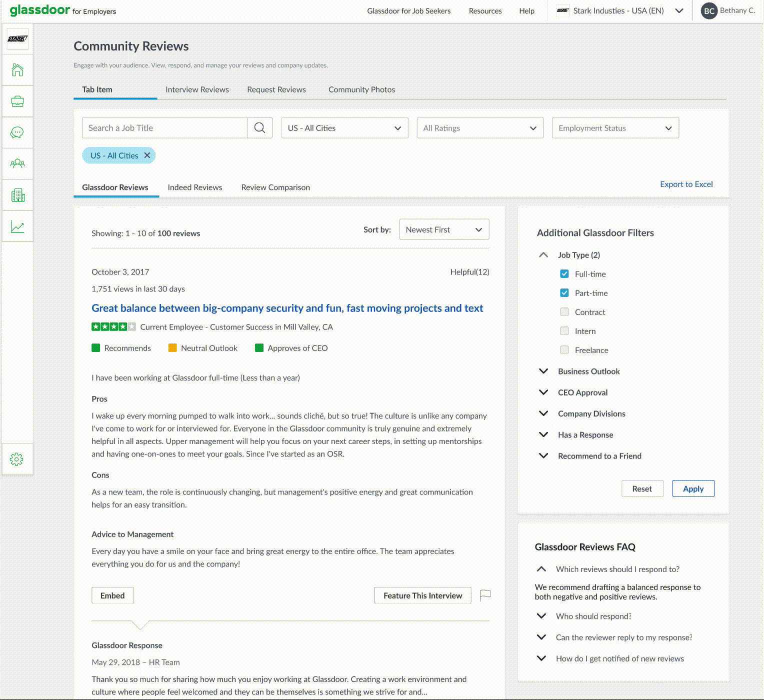The width and height of the screenshot is (764, 700).
Task: Open the chat bubble reviews icon
Action: (17, 132)
